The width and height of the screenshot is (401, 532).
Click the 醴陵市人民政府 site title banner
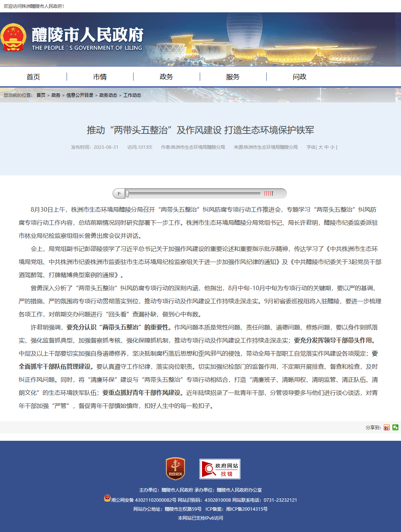coord(87,38)
